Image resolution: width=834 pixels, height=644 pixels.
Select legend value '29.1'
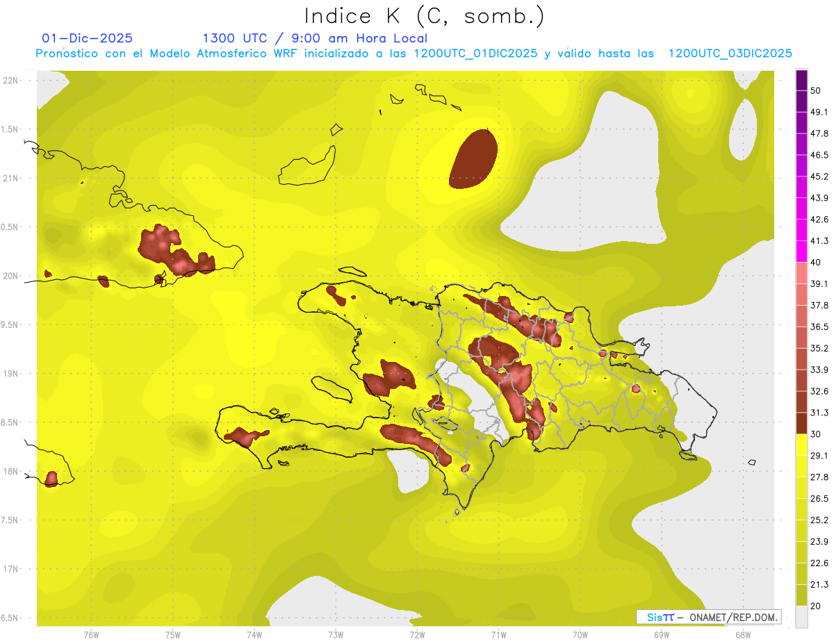[819, 456]
